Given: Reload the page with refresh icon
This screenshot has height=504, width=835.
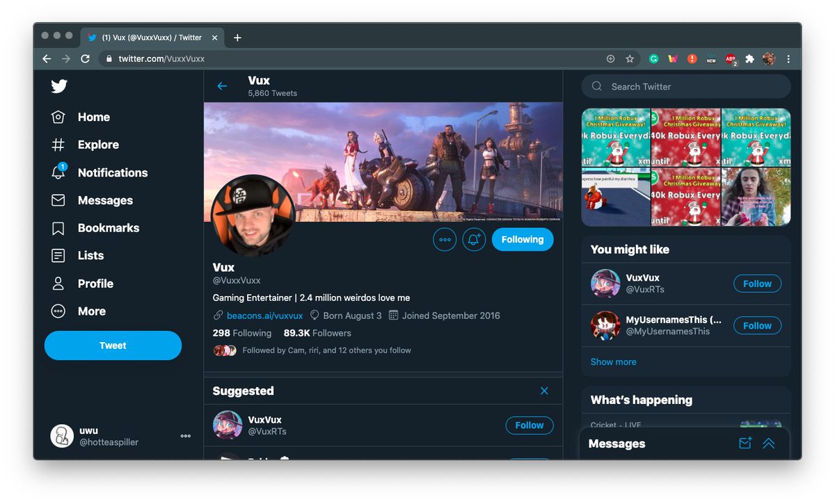Looking at the screenshot, I should click(85, 59).
